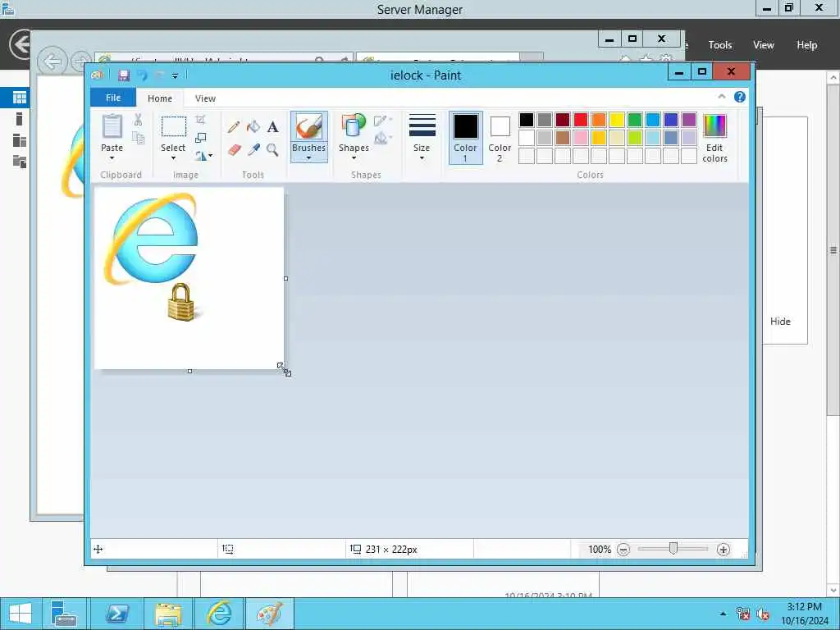Switch to the View ribbon tab
This screenshot has width=840, height=630.
(x=205, y=98)
